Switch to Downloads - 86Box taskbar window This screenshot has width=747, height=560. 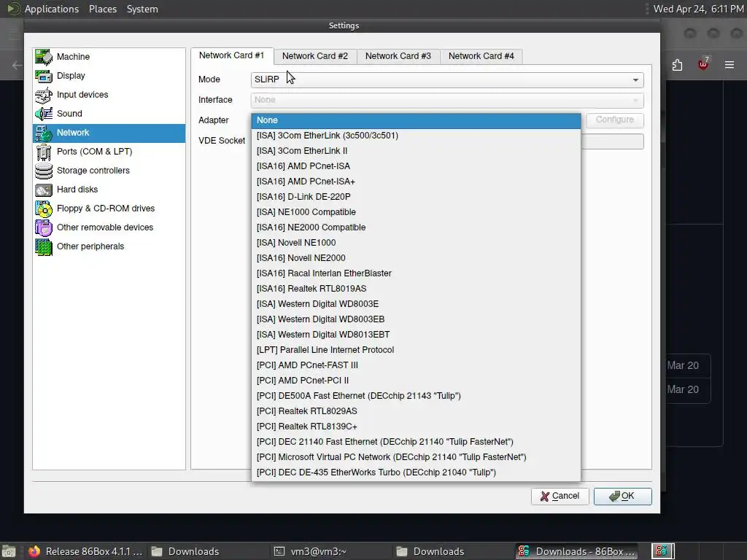pyautogui.click(x=578, y=551)
